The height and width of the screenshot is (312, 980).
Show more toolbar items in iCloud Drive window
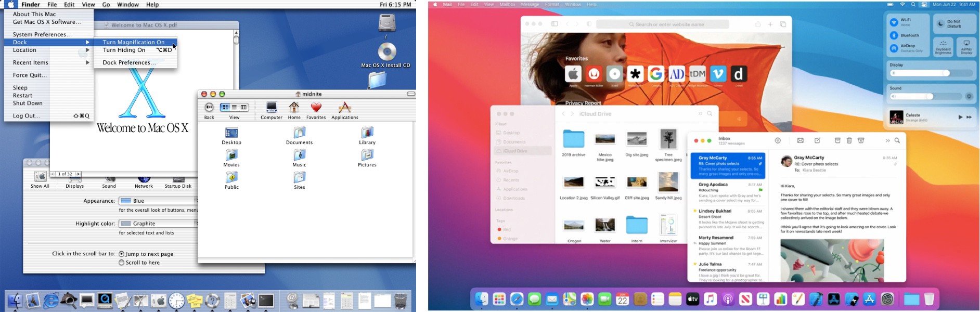[x=700, y=113]
